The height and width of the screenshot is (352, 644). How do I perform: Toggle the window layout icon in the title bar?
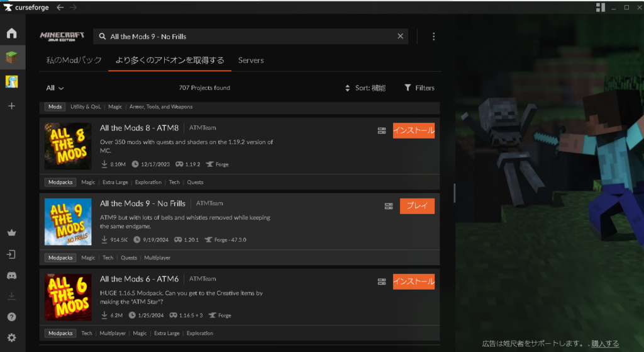click(600, 7)
